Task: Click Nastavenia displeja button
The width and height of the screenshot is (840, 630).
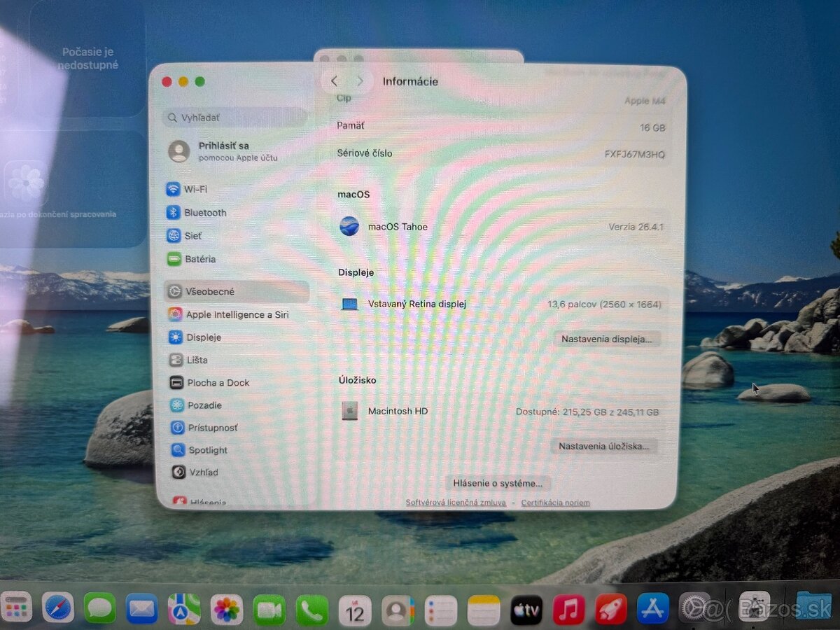Action: (608, 339)
